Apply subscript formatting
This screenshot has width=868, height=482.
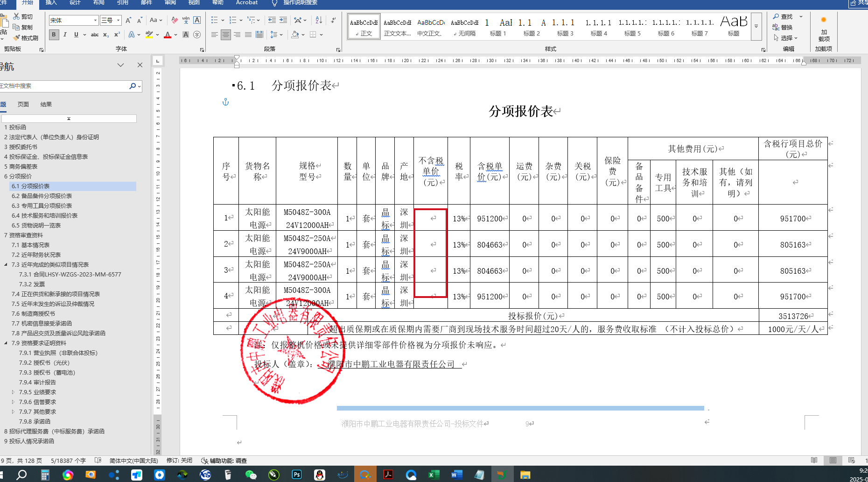[106, 35]
